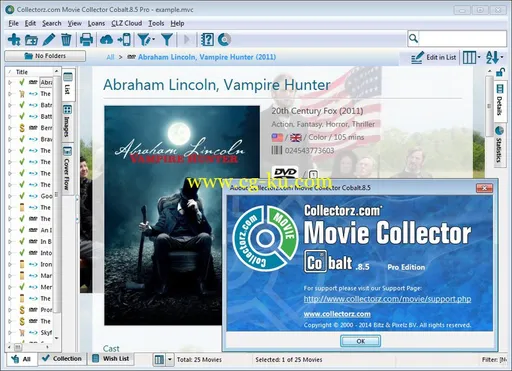Open the Loans menu
The image size is (512, 371).
(96, 23)
